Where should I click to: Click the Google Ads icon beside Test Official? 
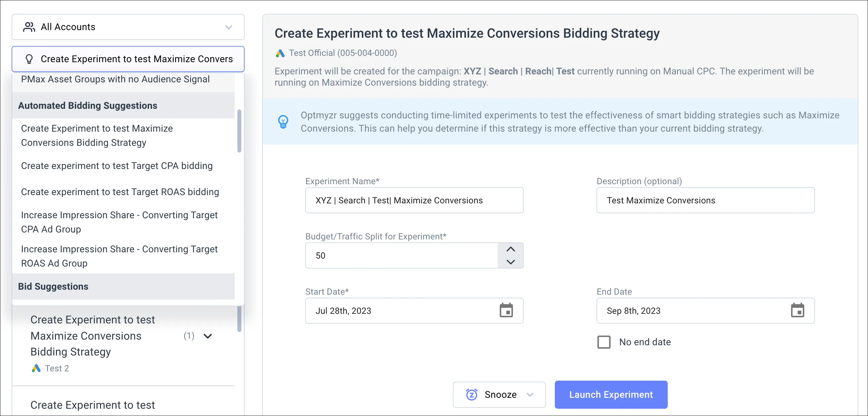coord(280,53)
